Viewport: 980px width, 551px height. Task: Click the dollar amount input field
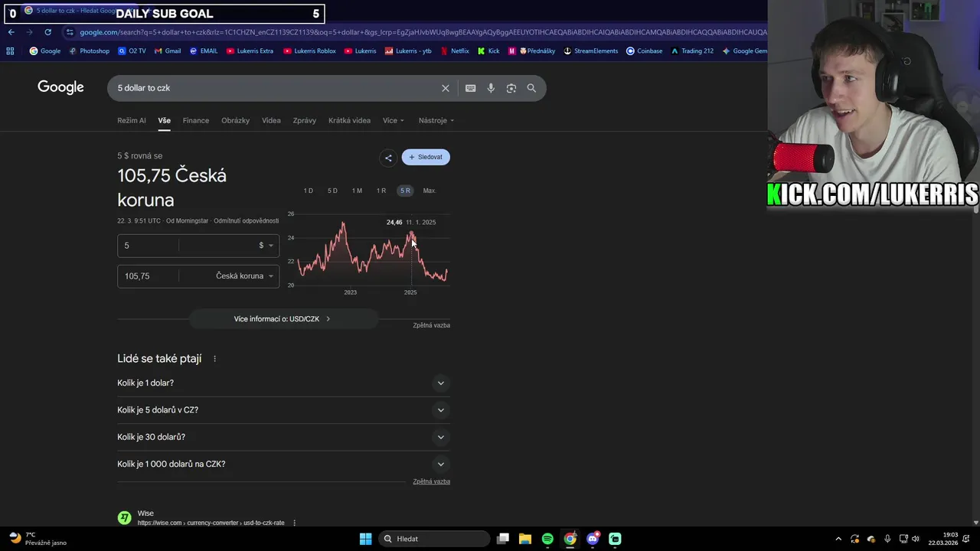point(148,246)
